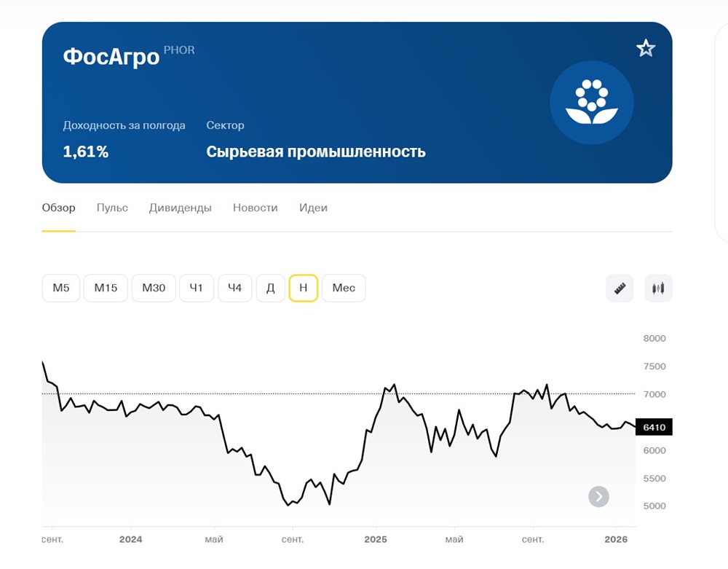Switch chart to candlestick view
This screenshot has width=728, height=569.
[x=658, y=288]
